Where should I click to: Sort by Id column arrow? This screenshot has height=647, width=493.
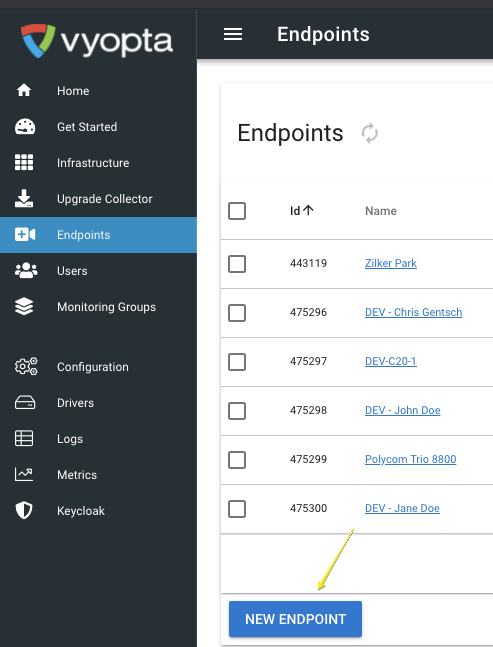pyautogui.click(x=308, y=210)
